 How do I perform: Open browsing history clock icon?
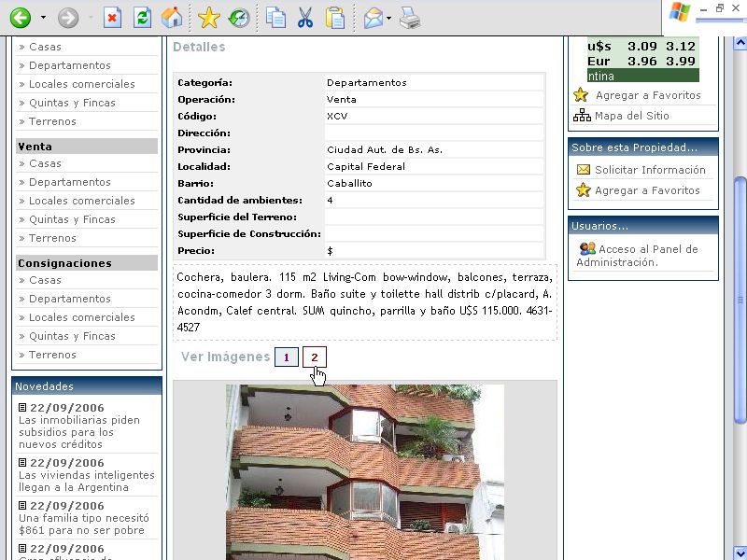239,18
